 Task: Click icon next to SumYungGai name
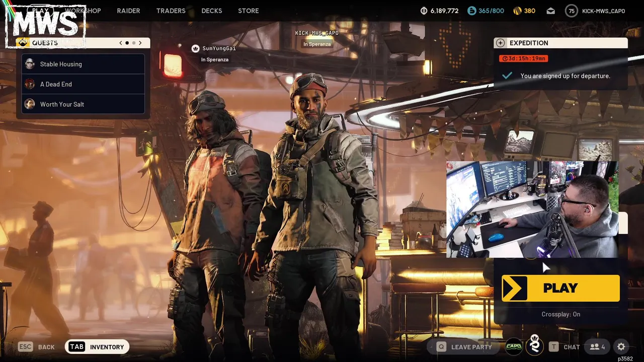click(x=195, y=48)
